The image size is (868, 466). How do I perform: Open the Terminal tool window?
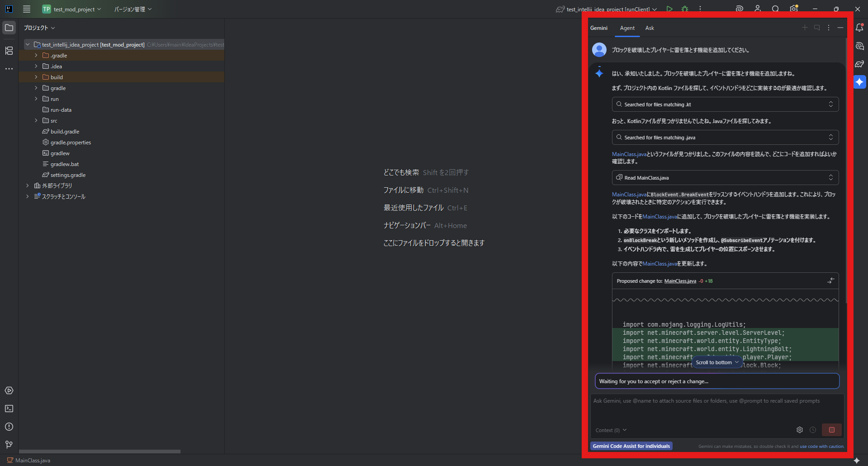click(9, 409)
